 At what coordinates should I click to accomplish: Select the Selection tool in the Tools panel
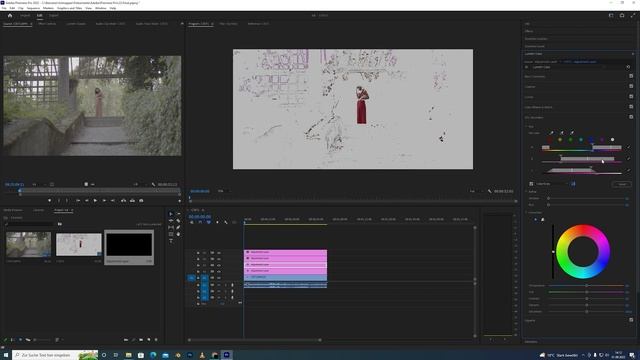click(x=171, y=214)
